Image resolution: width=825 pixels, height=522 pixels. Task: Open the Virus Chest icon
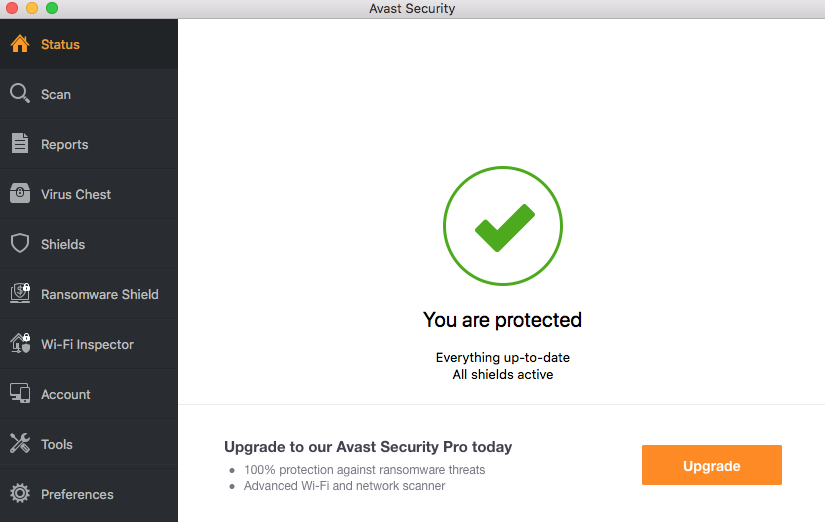tap(20, 194)
